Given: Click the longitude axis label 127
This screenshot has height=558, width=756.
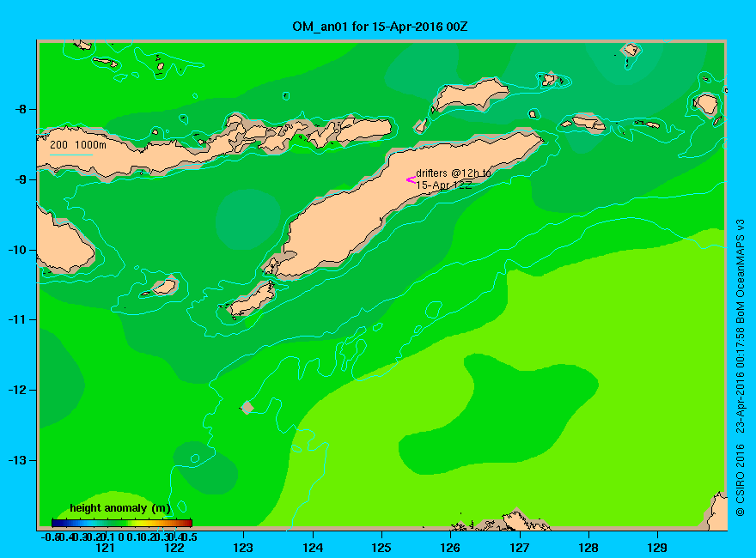Looking at the screenshot, I should pos(519,548).
